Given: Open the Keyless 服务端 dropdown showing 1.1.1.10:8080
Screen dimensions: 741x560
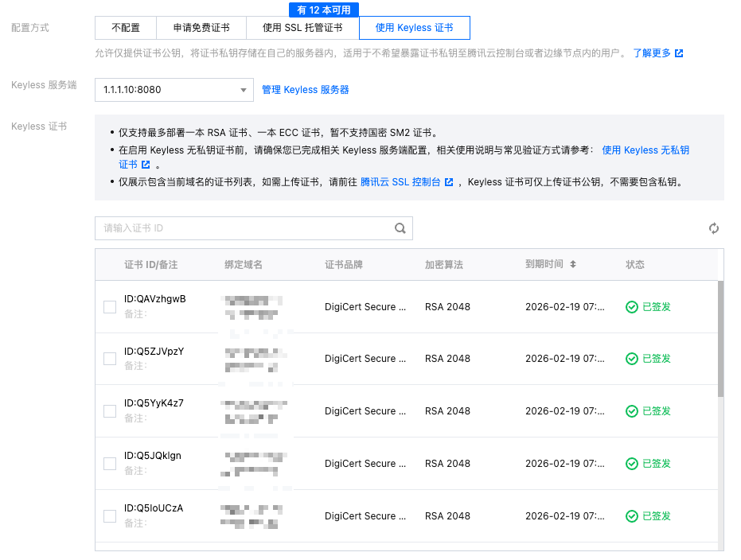Looking at the screenshot, I should (174, 90).
